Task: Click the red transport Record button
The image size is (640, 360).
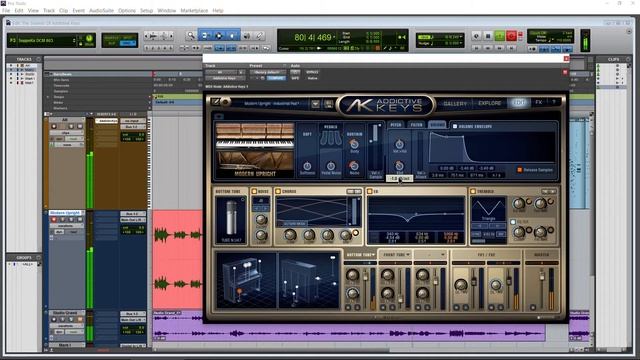Action: click(x=511, y=36)
